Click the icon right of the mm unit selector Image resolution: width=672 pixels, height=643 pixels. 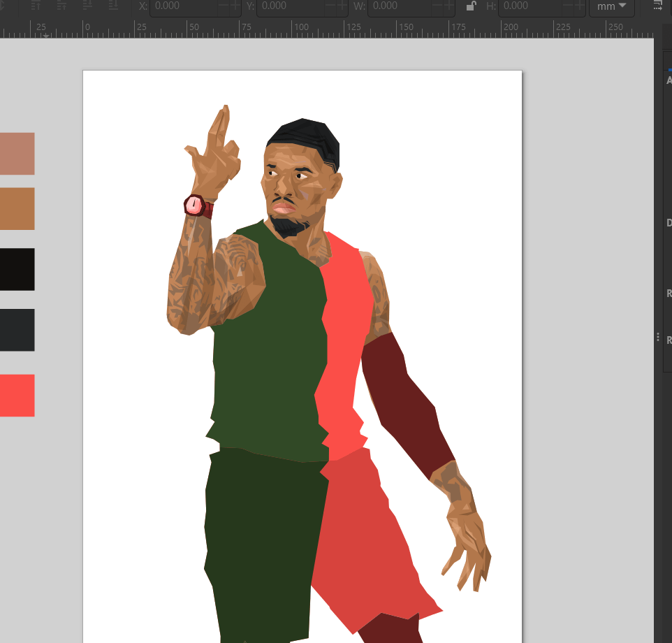pyautogui.click(x=657, y=6)
